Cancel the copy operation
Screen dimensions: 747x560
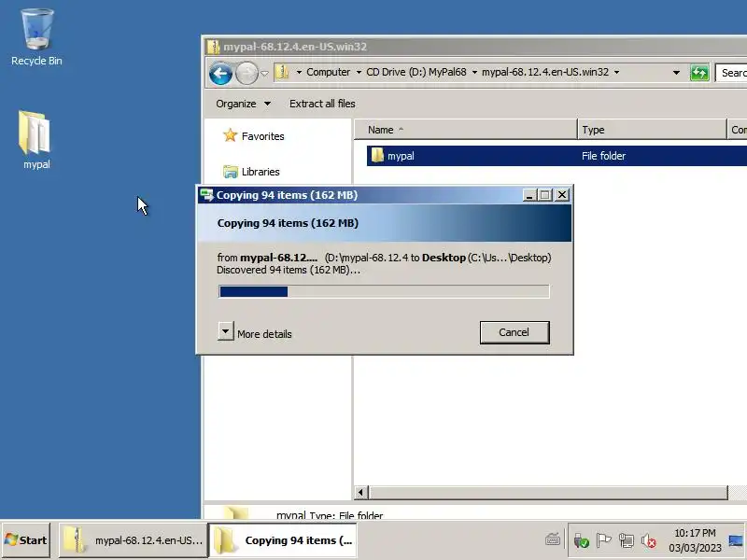514,332
